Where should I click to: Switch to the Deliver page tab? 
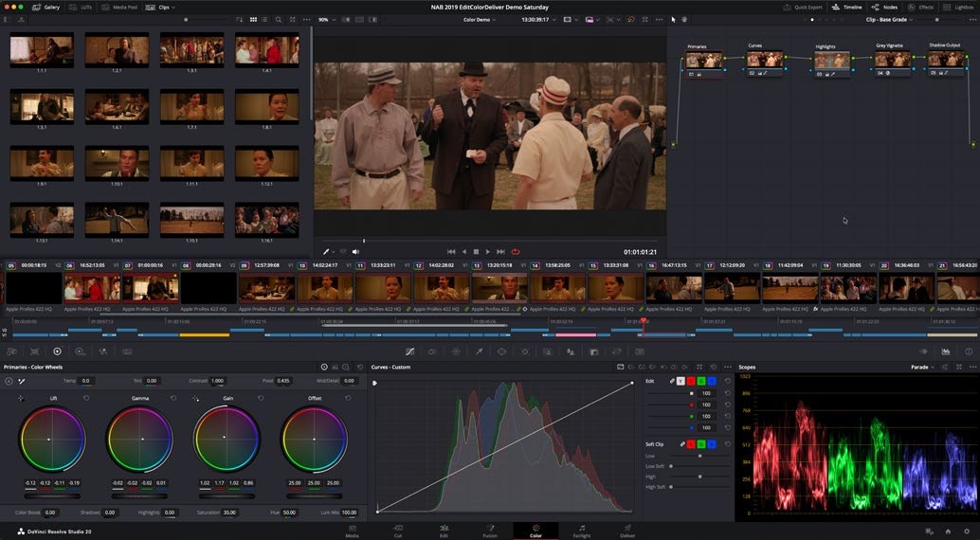click(627, 531)
